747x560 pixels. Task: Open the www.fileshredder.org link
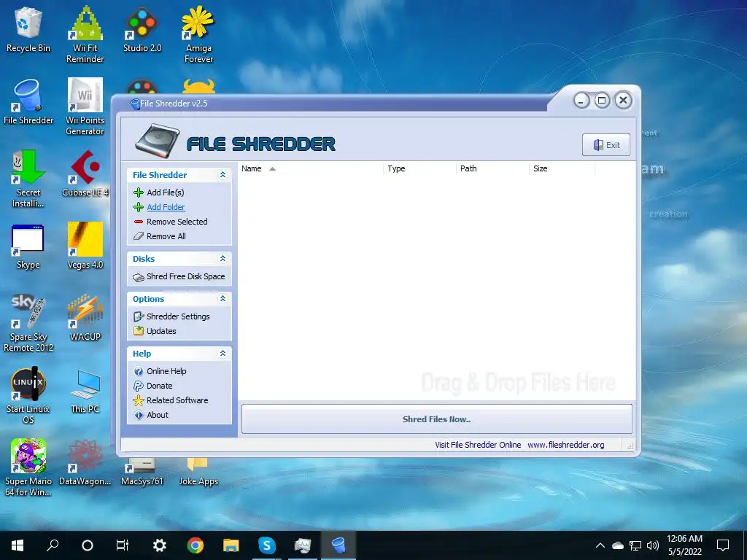(566, 445)
